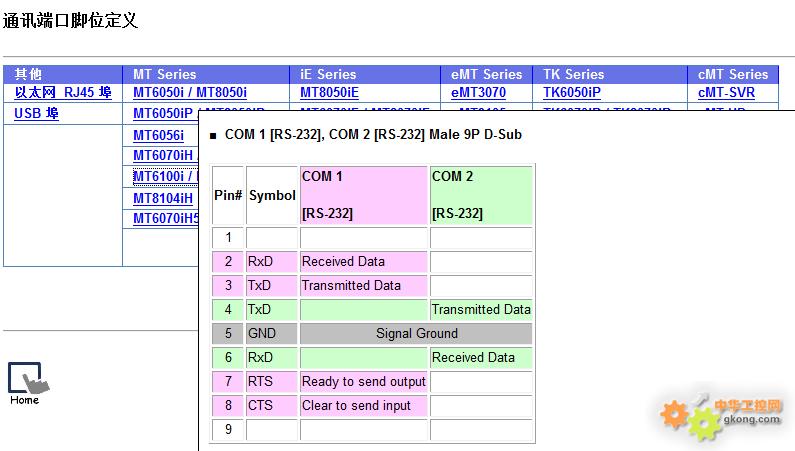Screen dimensions: 795x451
Task: Click the Symbol header cell
Action: [x=272, y=195]
